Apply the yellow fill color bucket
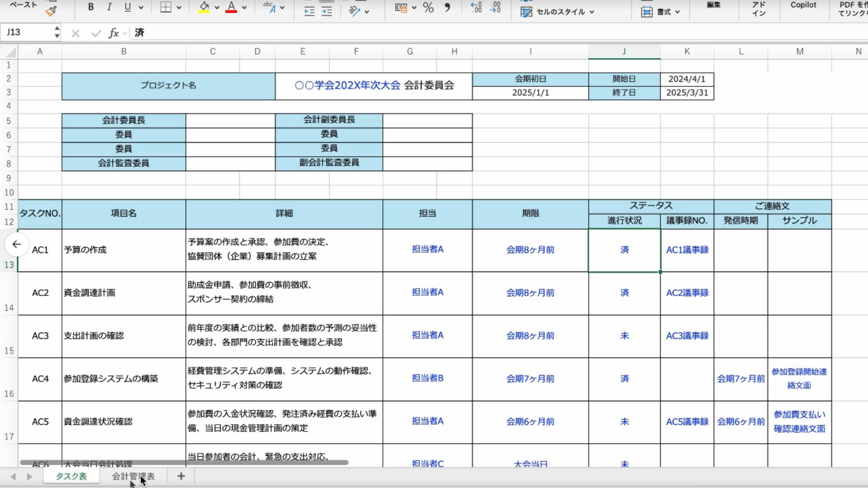Viewport: 868px width, 488px height. (204, 7)
